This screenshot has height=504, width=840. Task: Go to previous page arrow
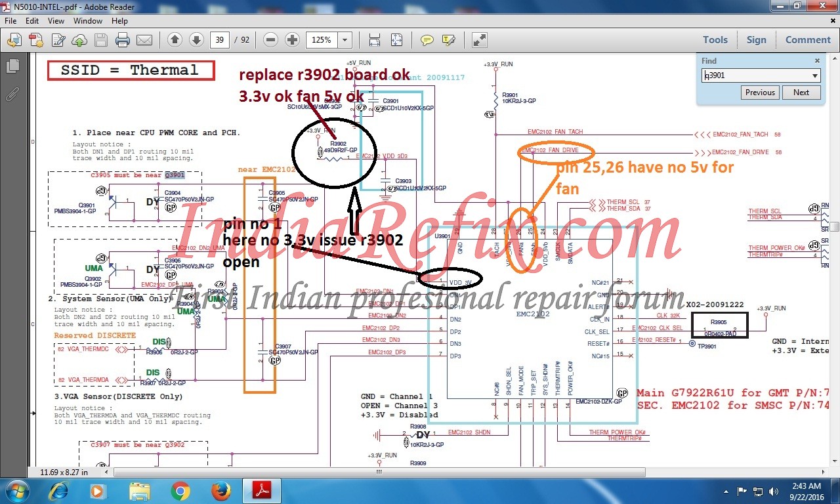(175, 40)
